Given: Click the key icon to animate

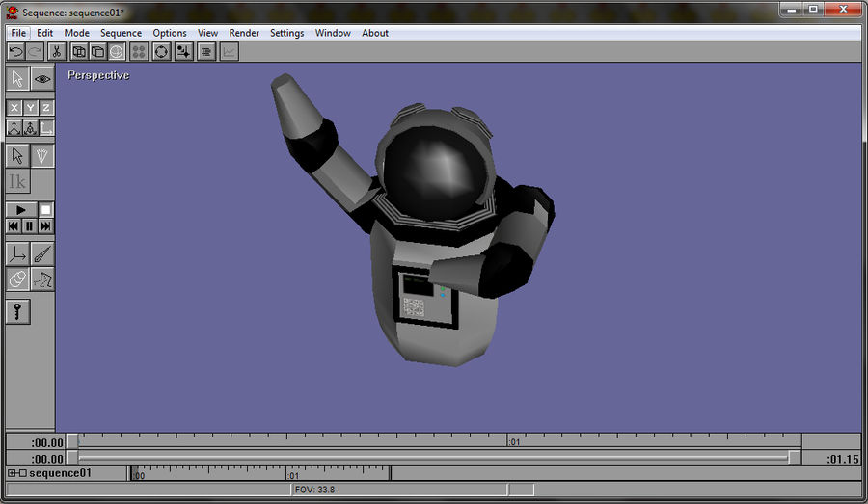Looking at the screenshot, I should [17, 311].
